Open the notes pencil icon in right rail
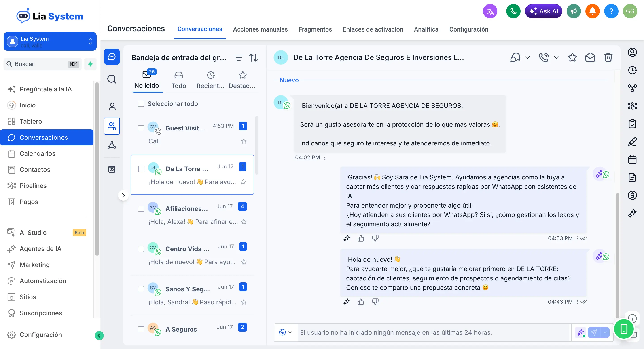Viewport: 644px width, 349px height. [632, 142]
